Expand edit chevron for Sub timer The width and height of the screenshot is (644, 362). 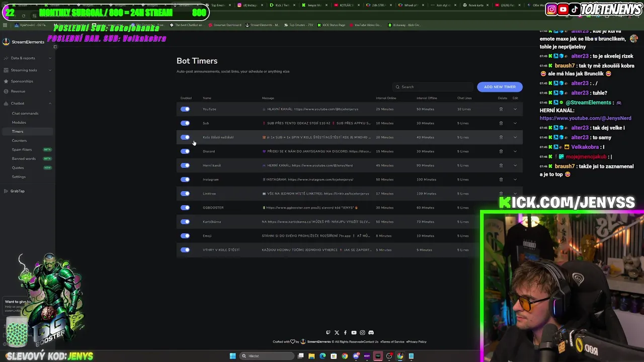click(x=515, y=123)
